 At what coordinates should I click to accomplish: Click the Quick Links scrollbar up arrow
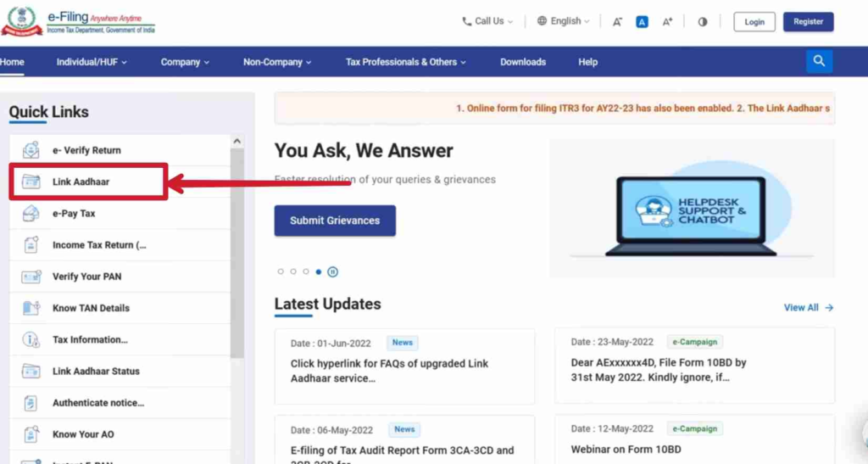click(x=236, y=142)
